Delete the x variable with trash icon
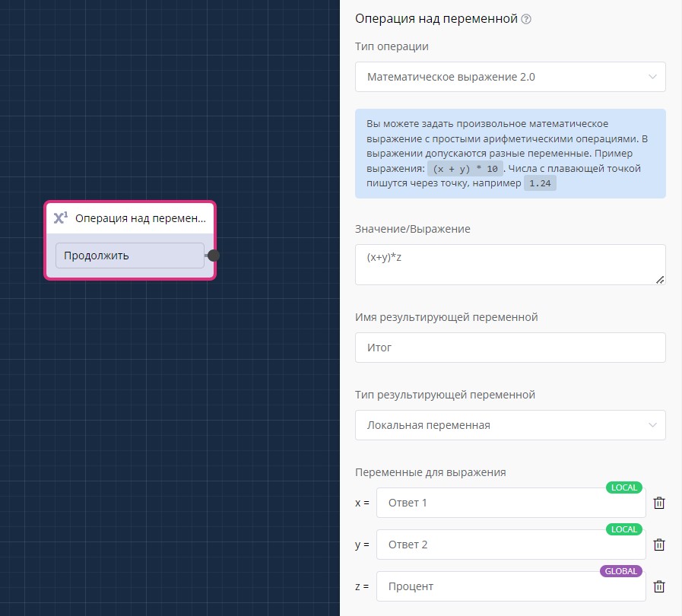 659,503
